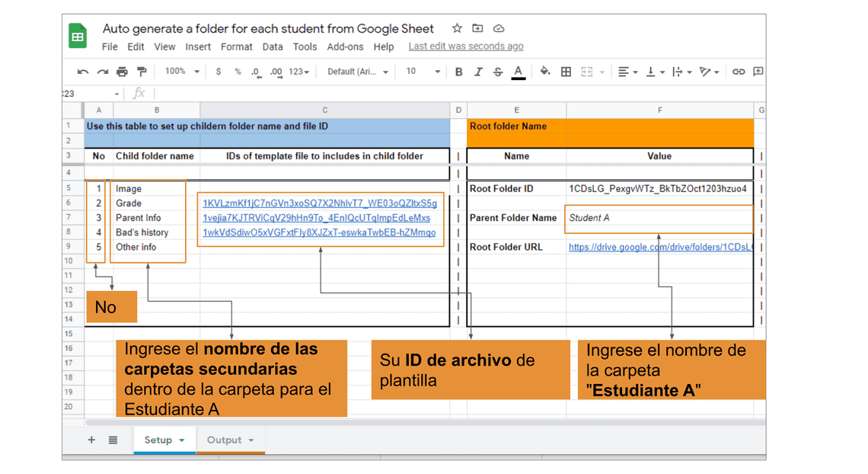
Task: Star this spreadsheet document
Action: 457,28
